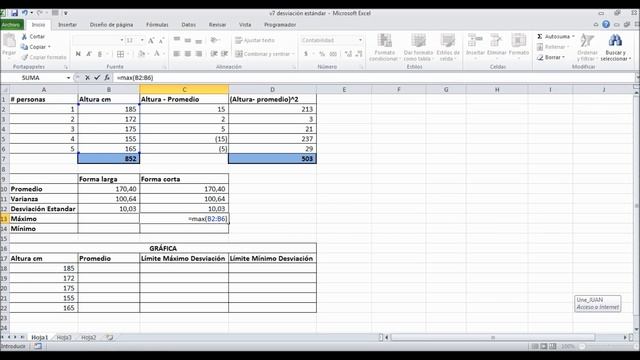
Task: Expand the Portapapeles dialog launcher
Action: (x=66, y=67)
